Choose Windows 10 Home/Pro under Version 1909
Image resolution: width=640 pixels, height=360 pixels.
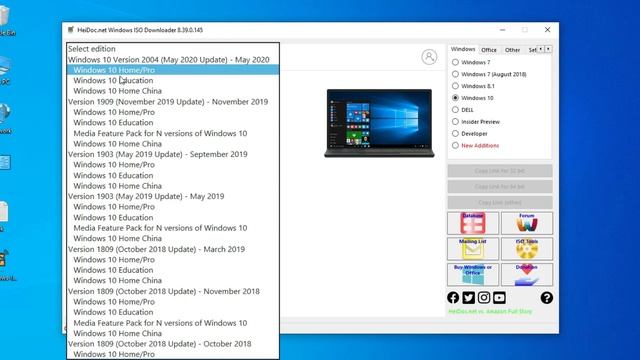[x=173, y=112]
